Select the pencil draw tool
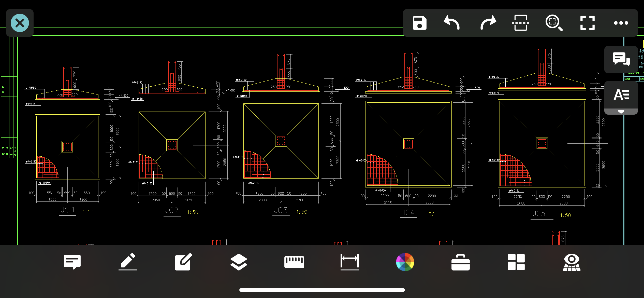Image resolution: width=644 pixels, height=298 pixels. pyautogui.click(x=128, y=262)
